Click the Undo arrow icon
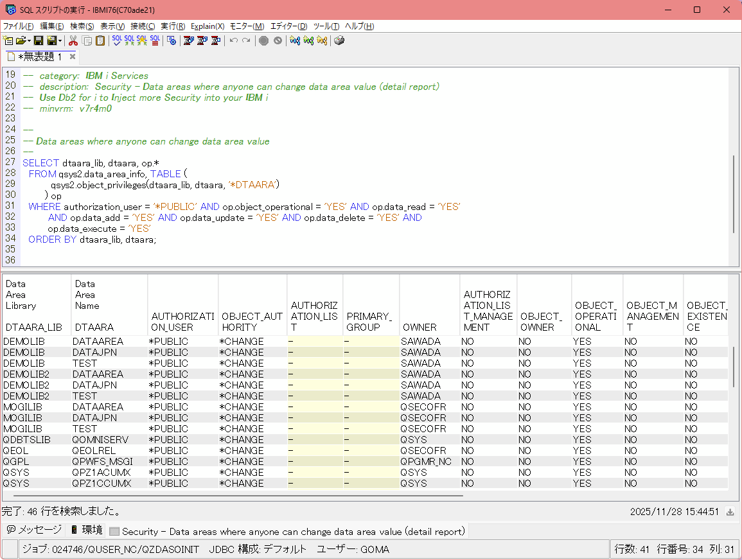This screenshot has width=742, height=560. [x=234, y=40]
